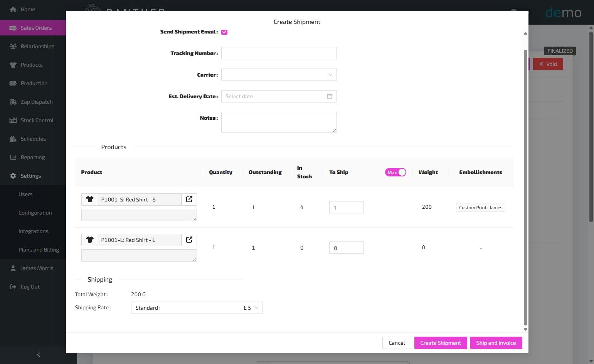The width and height of the screenshot is (594, 364).
Task: Click the shirt icon beside P1001-S
Action: 89,200
